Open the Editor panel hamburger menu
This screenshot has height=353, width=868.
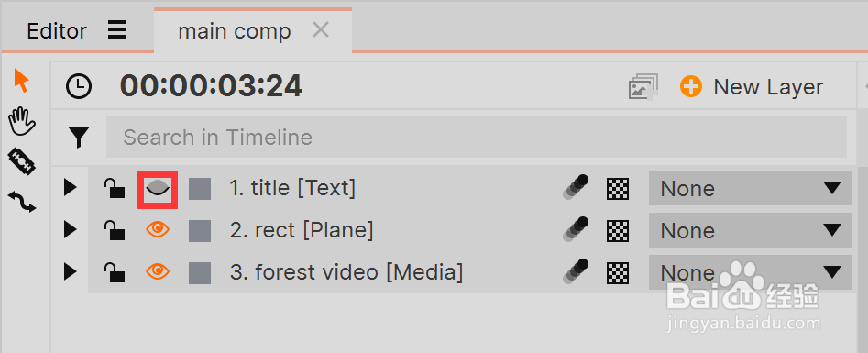[x=117, y=30]
